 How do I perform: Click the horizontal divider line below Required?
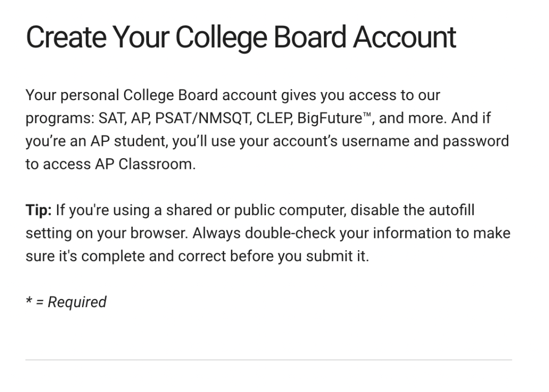pos(268,360)
